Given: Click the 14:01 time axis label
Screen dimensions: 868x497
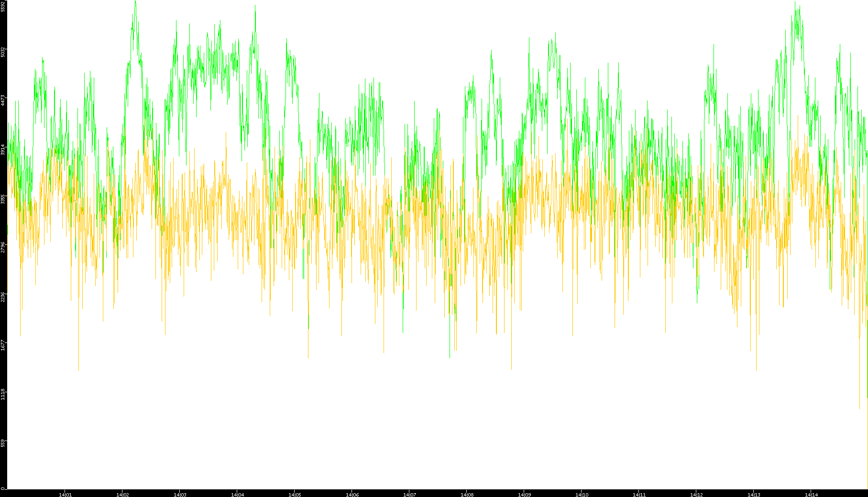Looking at the screenshot, I should pos(65,494).
